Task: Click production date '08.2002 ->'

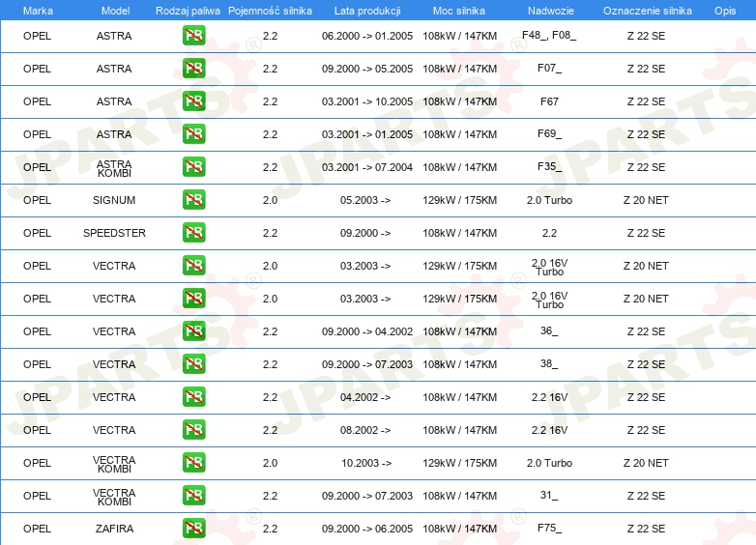Action: pyautogui.click(x=365, y=430)
